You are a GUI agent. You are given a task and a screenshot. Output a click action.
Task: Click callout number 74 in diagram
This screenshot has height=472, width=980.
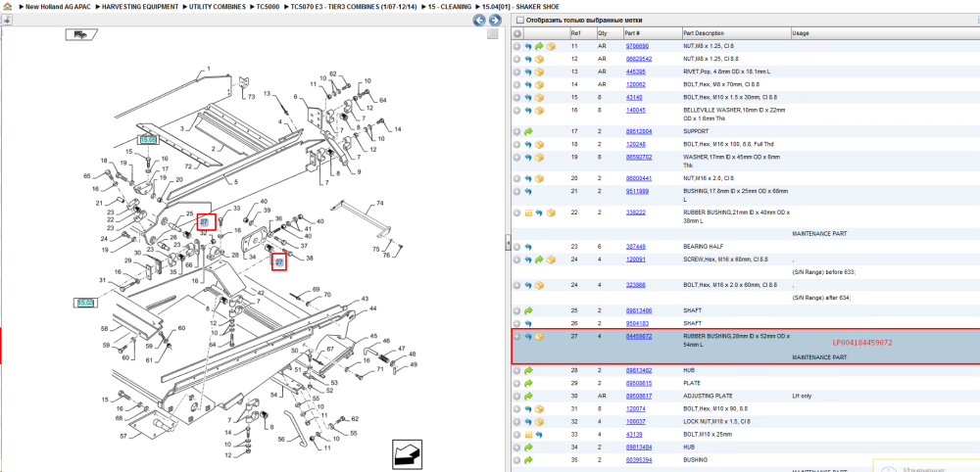379,204
